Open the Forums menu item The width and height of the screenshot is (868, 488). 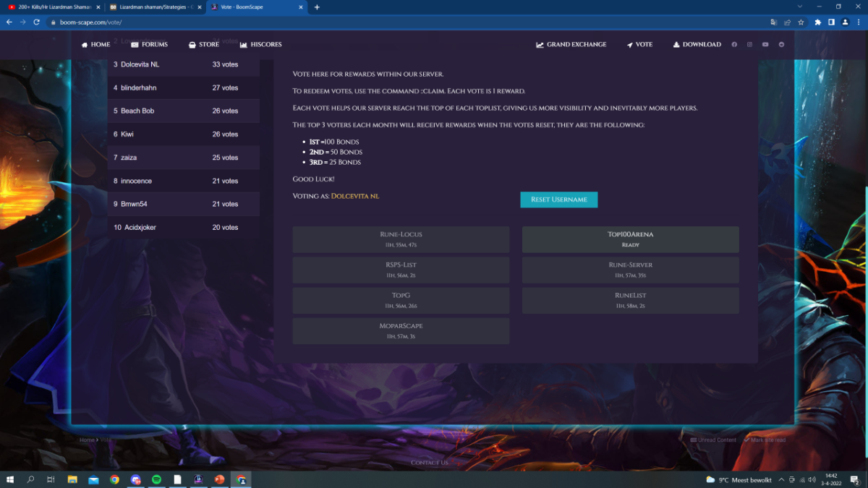point(149,45)
